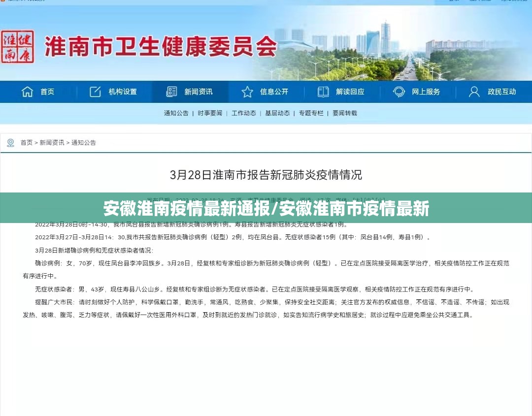
Task: Click the 淮南市卫生健康委员会 site title
Action: [161, 46]
